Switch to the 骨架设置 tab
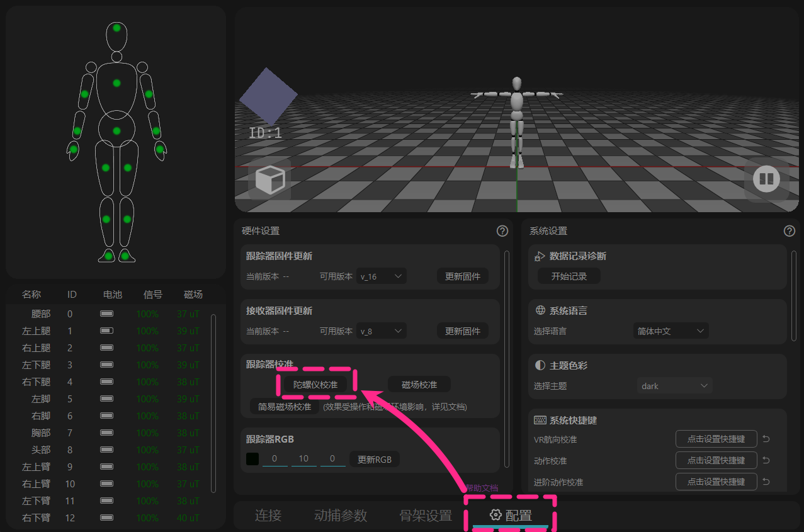804x532 pixels. [x=426, y=515]
